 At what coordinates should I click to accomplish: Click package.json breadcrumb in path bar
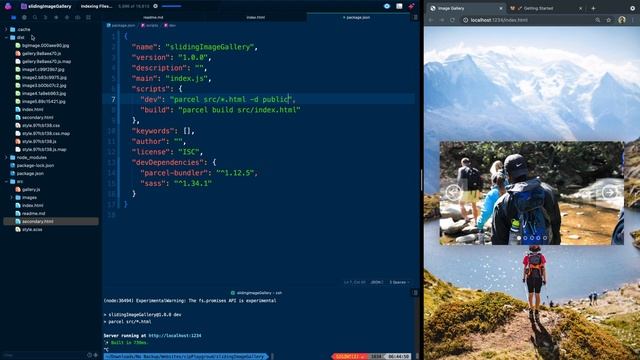[x=121, y=25]
